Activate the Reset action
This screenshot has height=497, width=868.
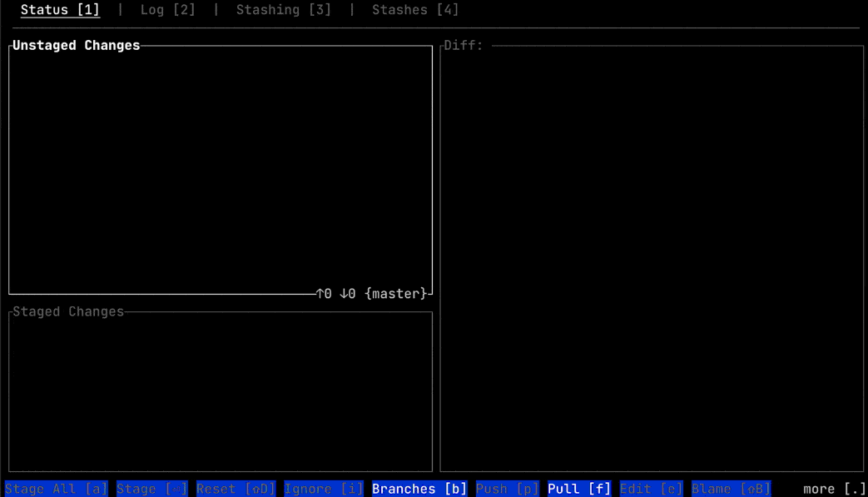tap(234, 489)
